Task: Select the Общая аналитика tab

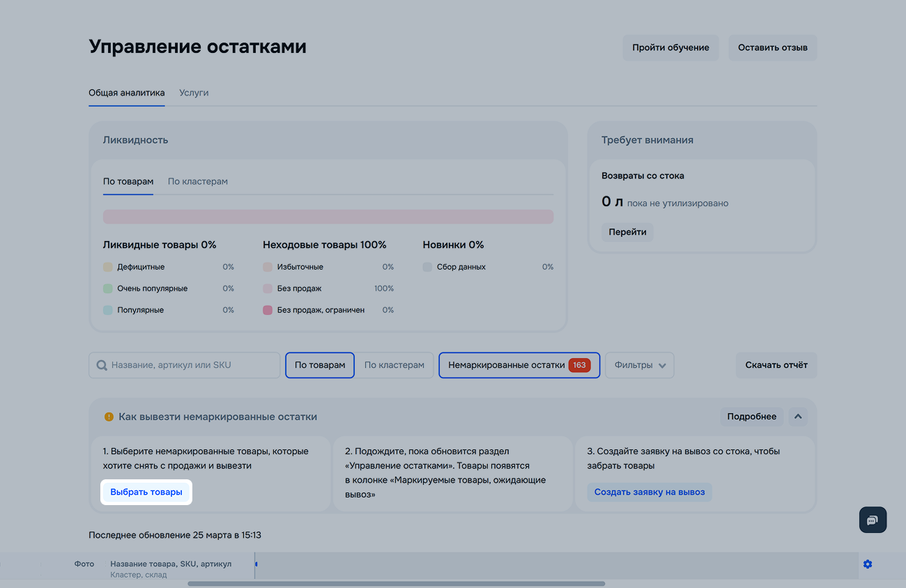Action: click(127, 93)
